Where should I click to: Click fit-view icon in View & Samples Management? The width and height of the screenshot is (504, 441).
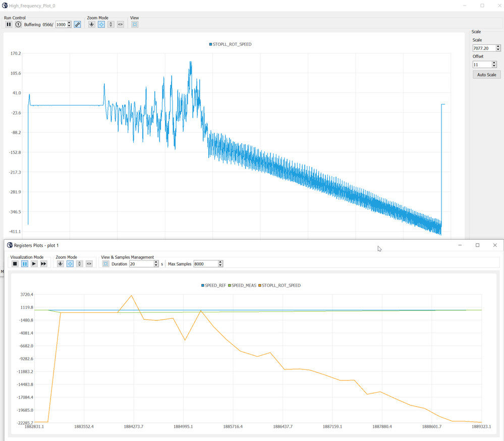point(105,264)
